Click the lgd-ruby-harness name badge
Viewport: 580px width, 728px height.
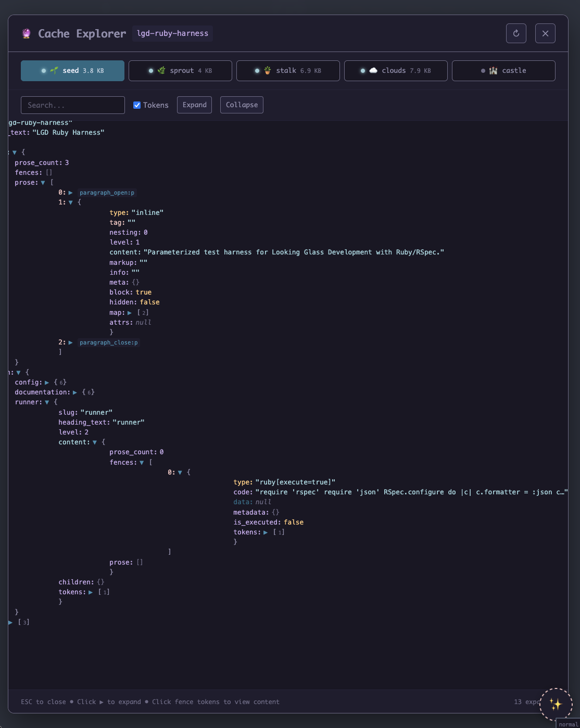(172, 33)
